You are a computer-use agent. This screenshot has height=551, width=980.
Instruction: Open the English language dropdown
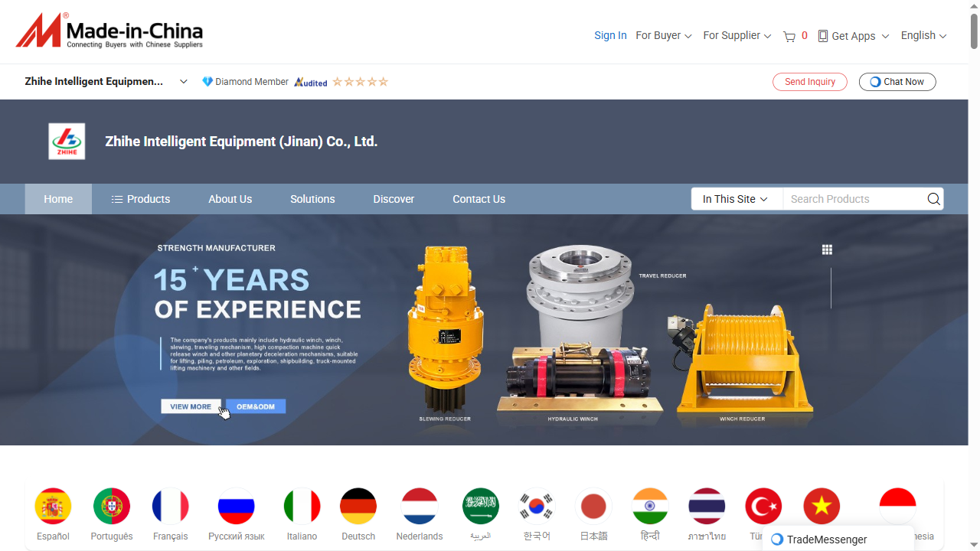click(x=924, y=36)
